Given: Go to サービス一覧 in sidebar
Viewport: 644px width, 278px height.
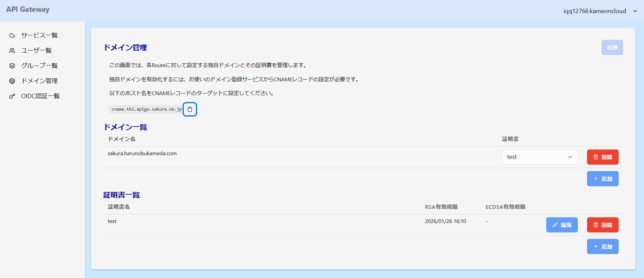Looking at the screenshot, I should (x=39, y=35).
